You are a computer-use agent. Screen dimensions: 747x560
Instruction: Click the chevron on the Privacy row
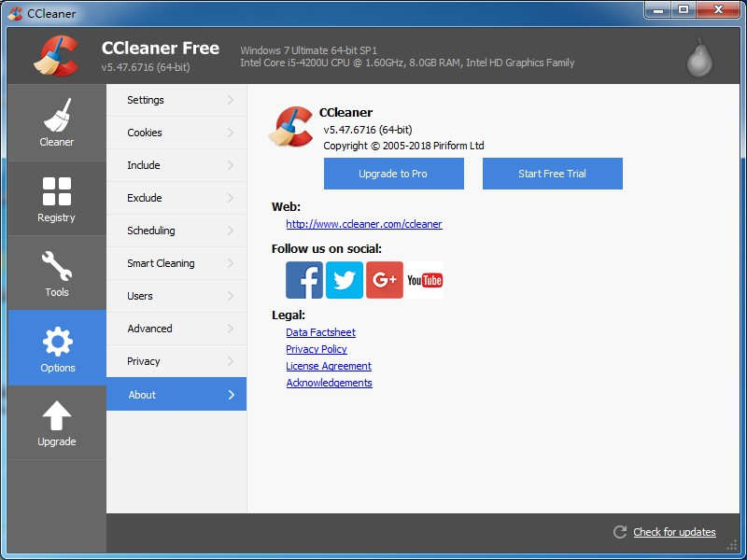pos(231,361)
